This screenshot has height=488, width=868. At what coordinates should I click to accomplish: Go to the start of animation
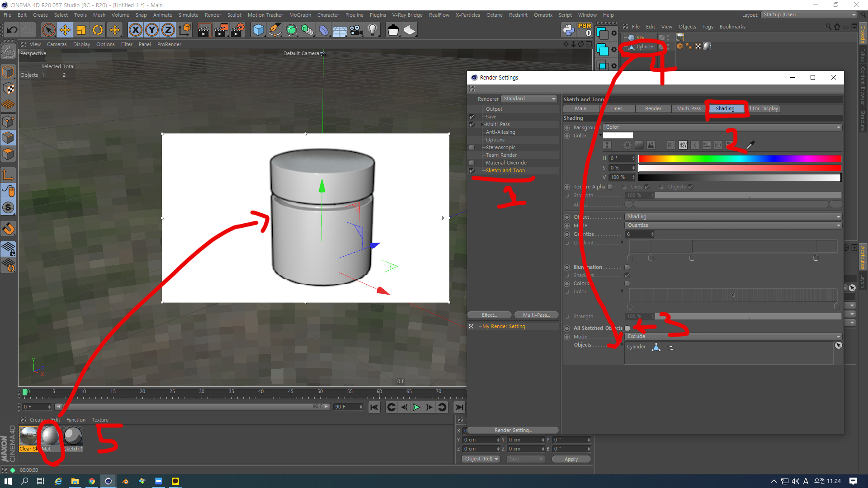[x=374, y=407]
